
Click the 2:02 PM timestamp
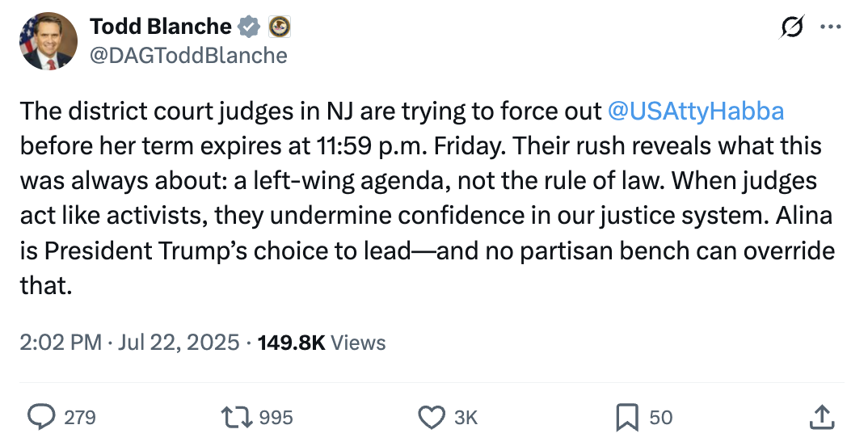tap(61, 343)
